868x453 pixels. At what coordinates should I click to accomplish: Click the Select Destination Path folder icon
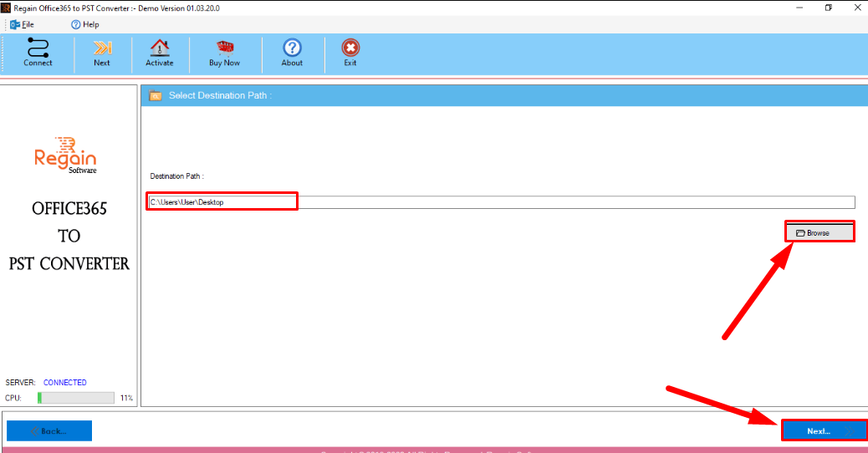[x=155, y=95]
